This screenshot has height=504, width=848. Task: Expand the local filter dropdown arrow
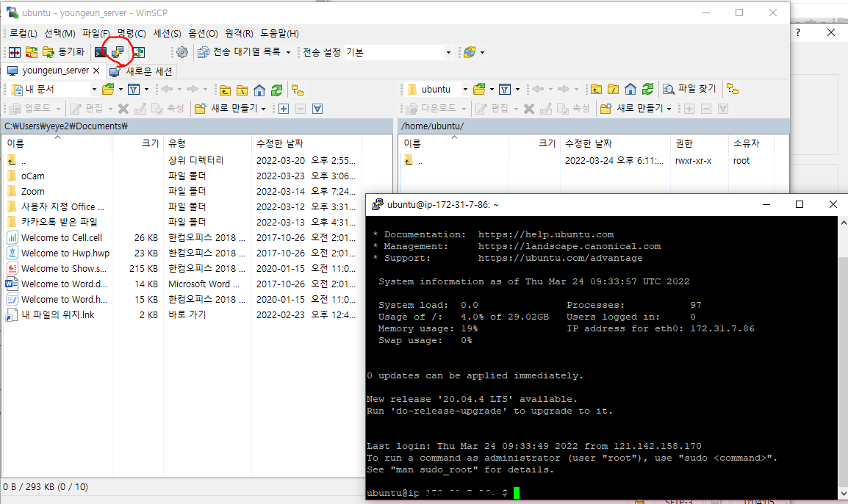click(146, 89)
